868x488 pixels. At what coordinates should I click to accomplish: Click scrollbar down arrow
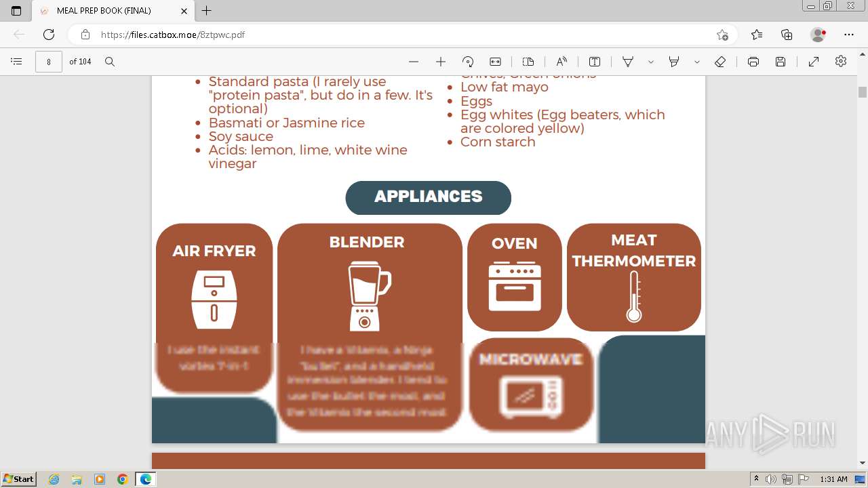click(x=863, y=464)
